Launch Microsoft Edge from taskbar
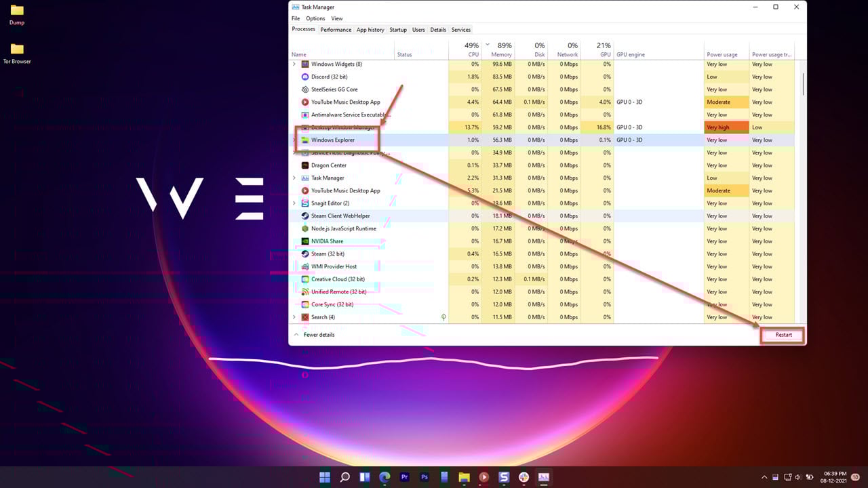 pyautogui.click(x=384, y=477)
